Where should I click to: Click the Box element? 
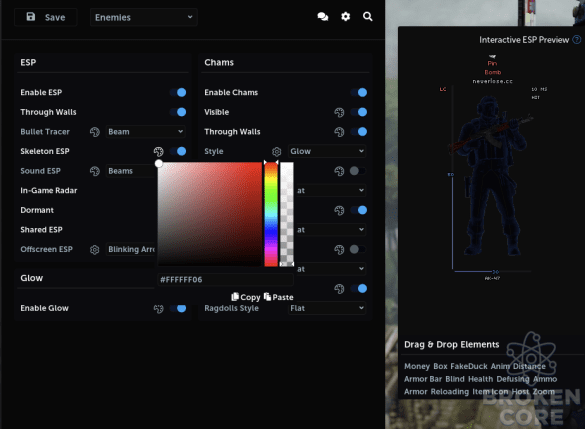click(x=440, y=366)
